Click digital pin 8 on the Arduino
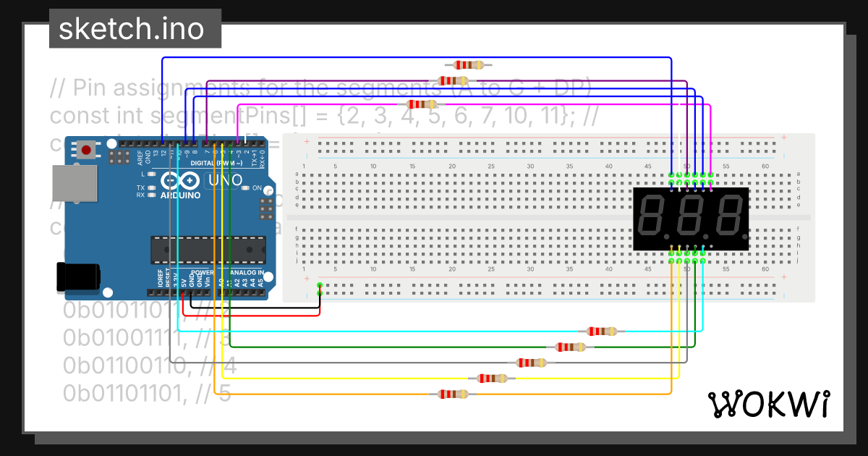 [x=194, y=143]
